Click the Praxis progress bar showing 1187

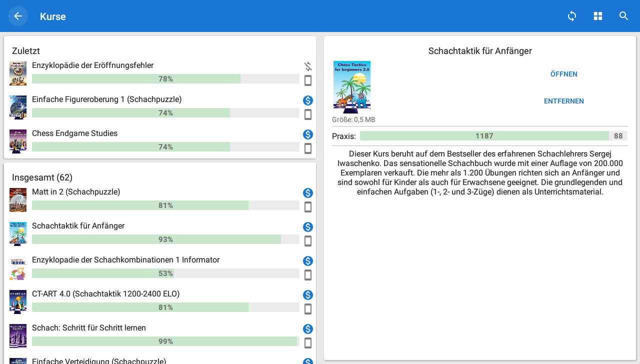click(x=493, y=136)
